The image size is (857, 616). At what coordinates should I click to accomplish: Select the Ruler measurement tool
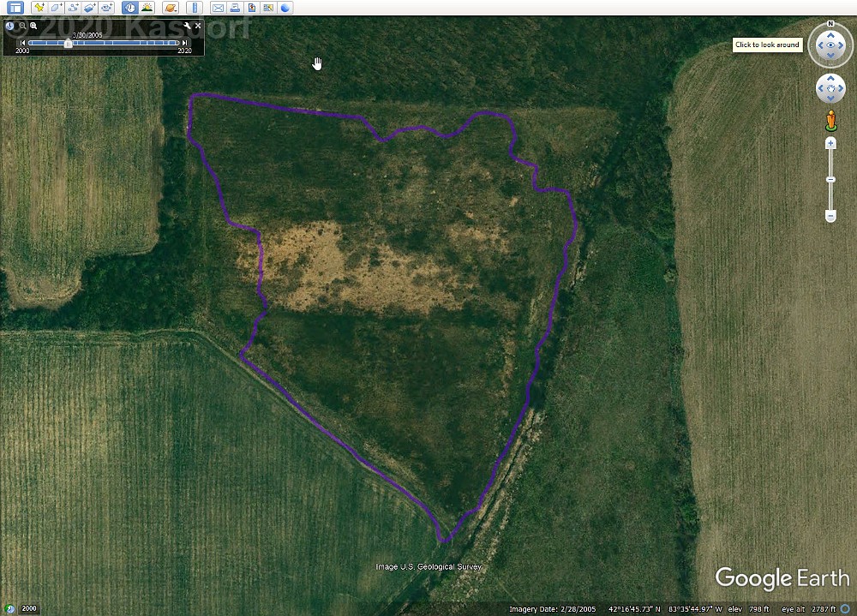[x=193, y=8]
